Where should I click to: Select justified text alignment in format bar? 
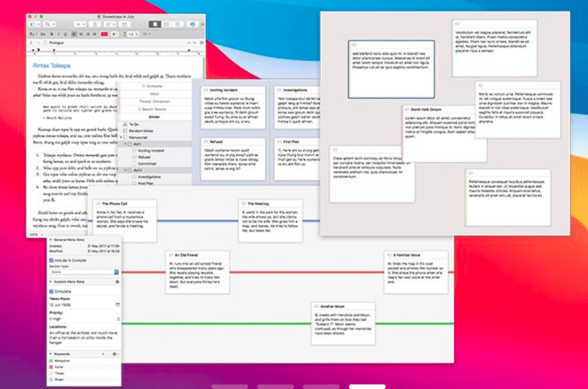(x=95, y=34)
